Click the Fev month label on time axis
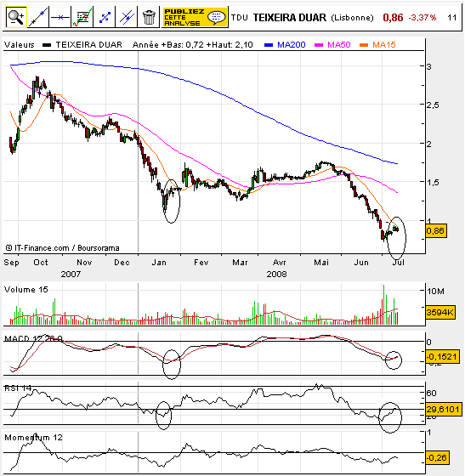Viewport: 465px width, 476px height. 201,263
